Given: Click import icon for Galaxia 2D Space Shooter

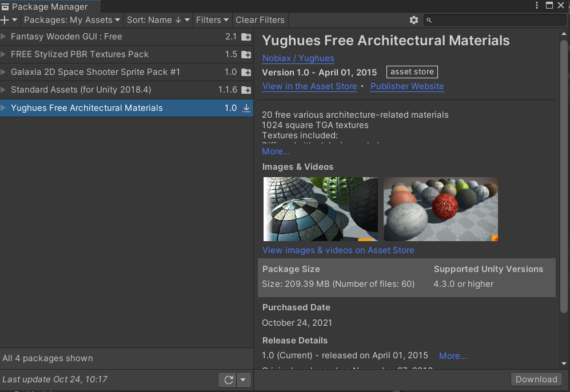Looking at the screenshot, I should coord(246,73).
